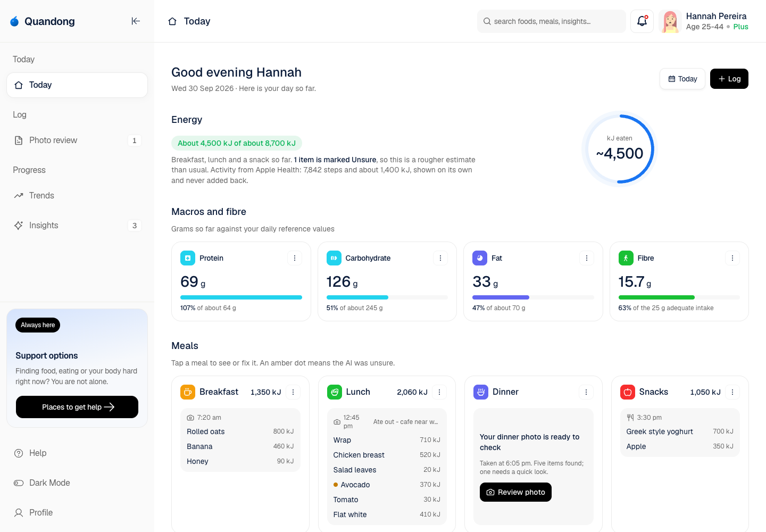766x532 pixels.
Task: Click the Photo review count badge 1
Action: pos(135,140)
